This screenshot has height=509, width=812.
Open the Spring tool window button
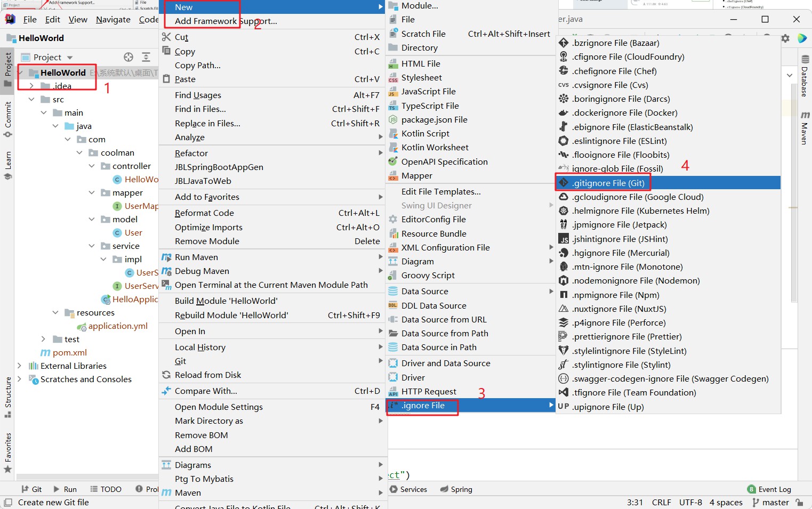[456, 489]
